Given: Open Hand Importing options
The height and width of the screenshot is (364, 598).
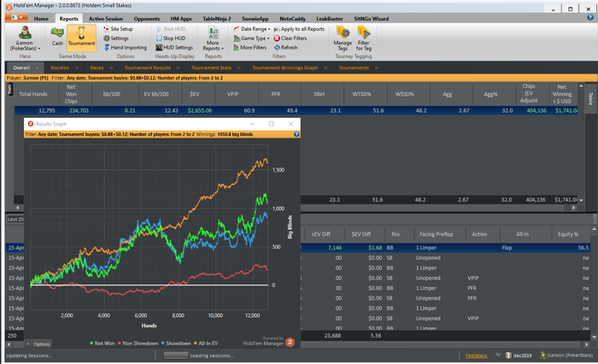Looking at the screenshot, I should (x=124, y=48).
